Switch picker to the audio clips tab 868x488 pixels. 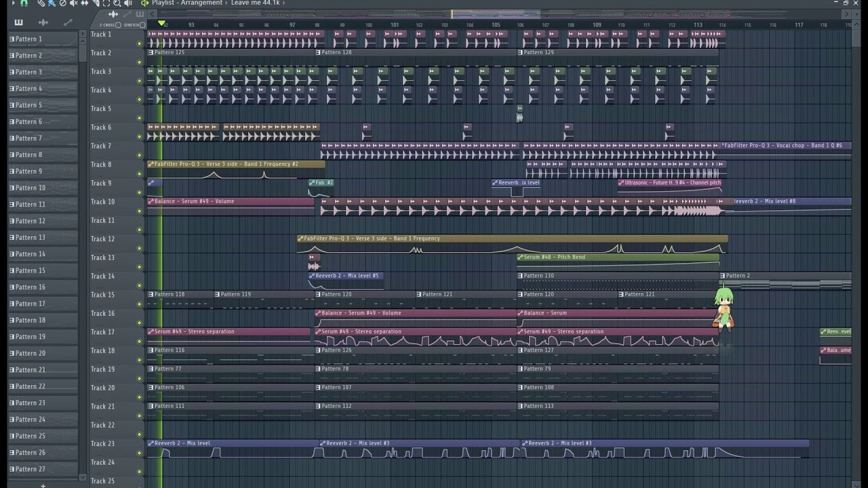pos(43,22)
